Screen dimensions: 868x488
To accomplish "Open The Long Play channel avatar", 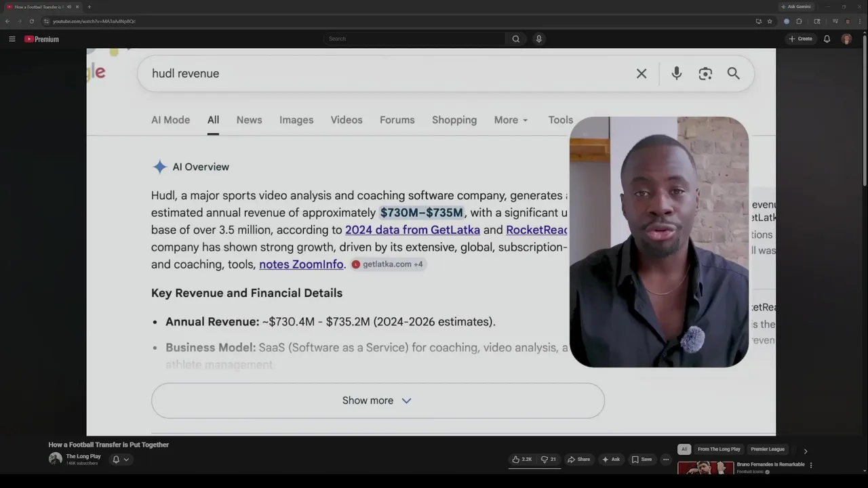I will [x=56, y=459].
